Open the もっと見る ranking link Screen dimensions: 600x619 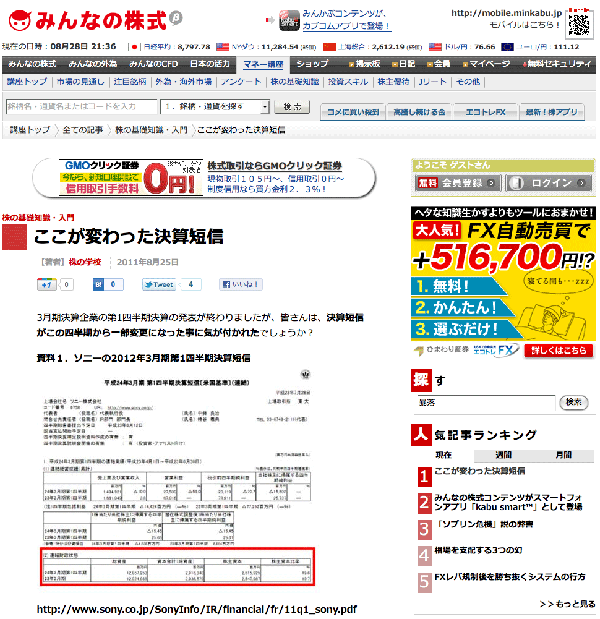click(x=566, y=604)
